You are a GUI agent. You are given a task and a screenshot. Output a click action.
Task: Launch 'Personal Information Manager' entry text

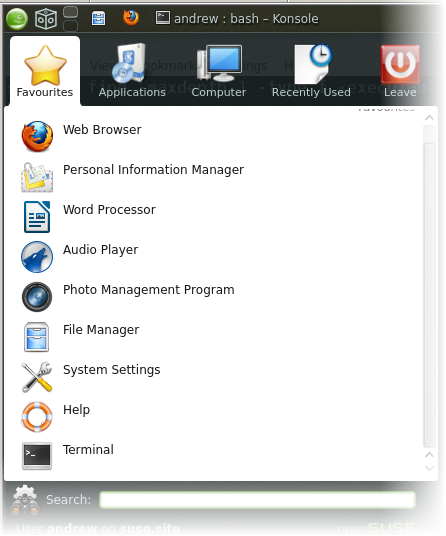click(153, 170)
